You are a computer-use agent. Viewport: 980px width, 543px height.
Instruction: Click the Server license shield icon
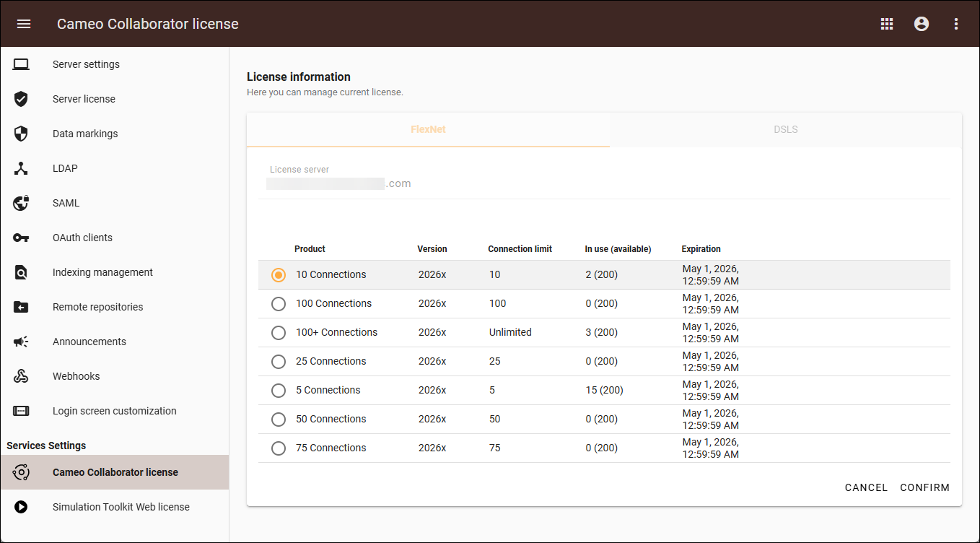21,99
